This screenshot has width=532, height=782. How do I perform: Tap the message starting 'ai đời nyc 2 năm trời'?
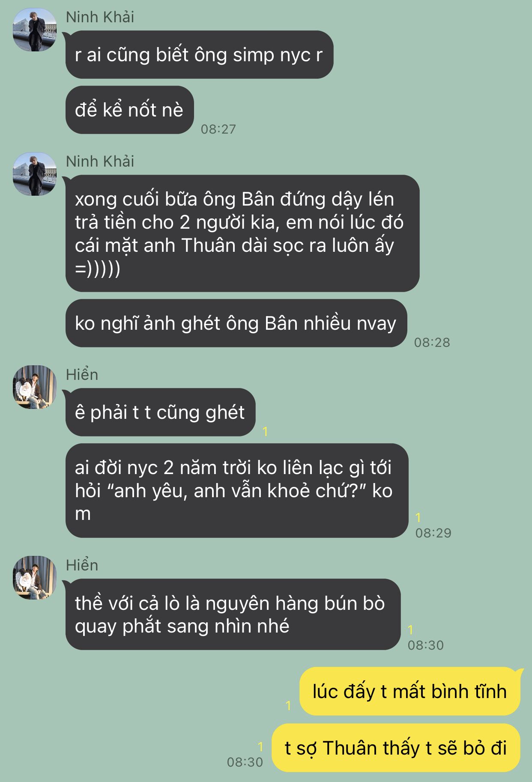click(236, 491)
